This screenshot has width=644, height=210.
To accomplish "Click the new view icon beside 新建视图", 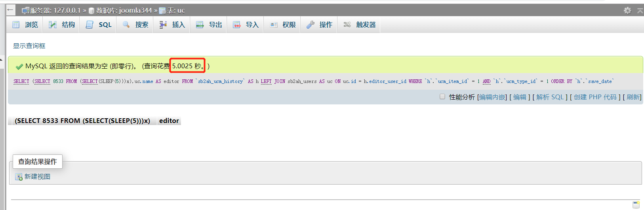I will pyautogui.click(x=19, y=177).
